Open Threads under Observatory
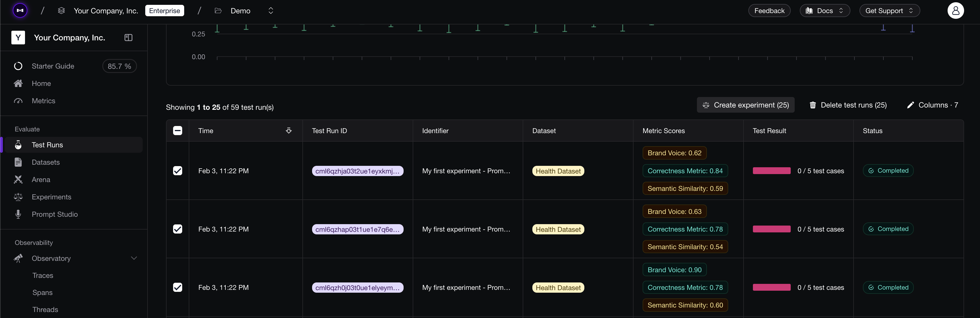This screenshot has height=318, width=980. [45, 310]
